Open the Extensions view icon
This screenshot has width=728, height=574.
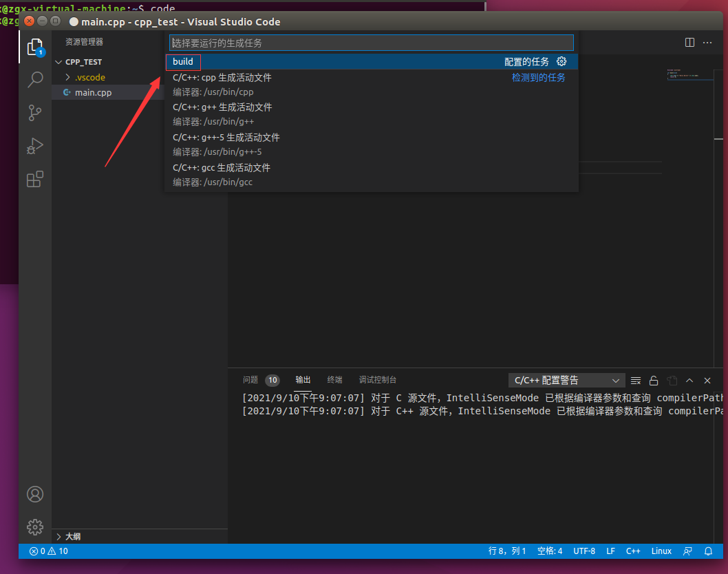point(35,179)
